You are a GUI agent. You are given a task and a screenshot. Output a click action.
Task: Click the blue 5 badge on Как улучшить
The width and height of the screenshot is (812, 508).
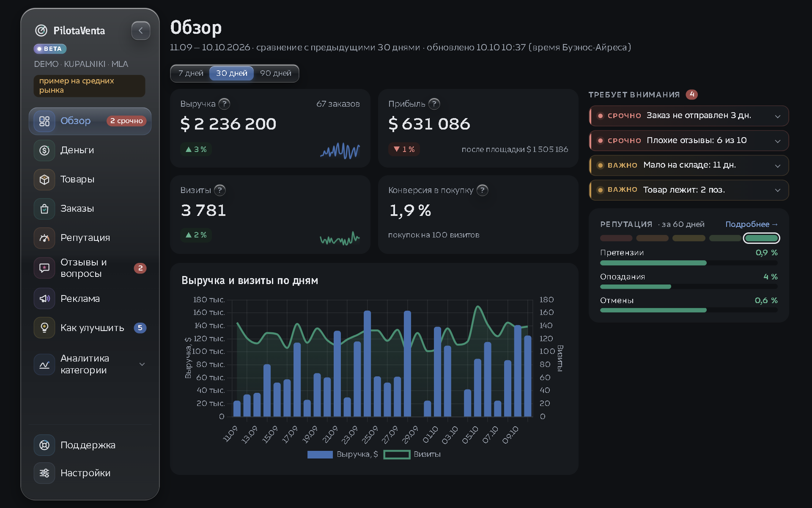(x=140, y=328)
